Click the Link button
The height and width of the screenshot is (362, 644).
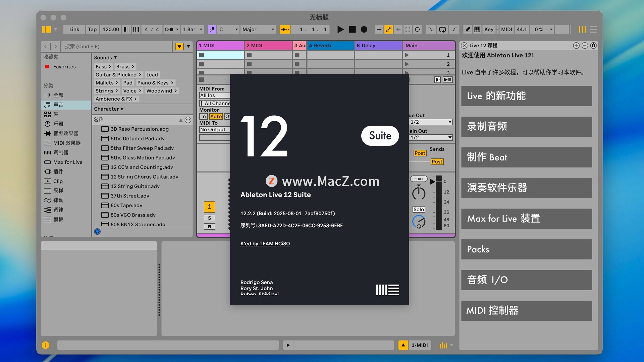(x=74, y=29)
